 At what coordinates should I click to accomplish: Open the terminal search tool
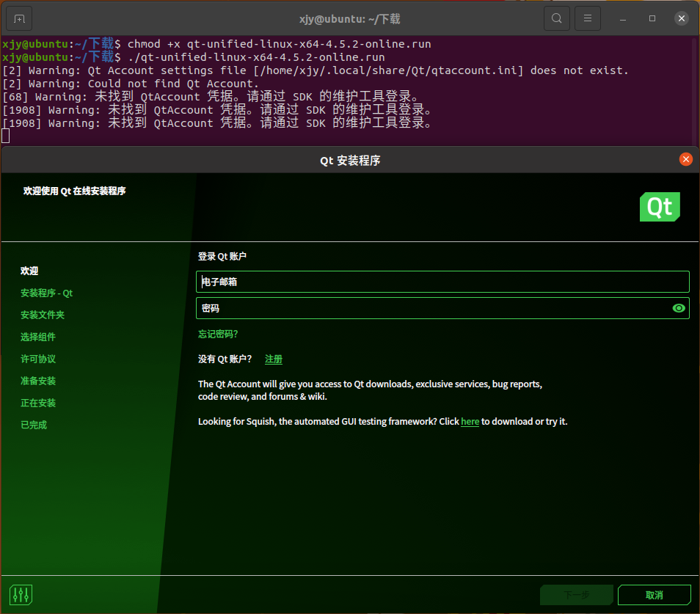(556, 18)
